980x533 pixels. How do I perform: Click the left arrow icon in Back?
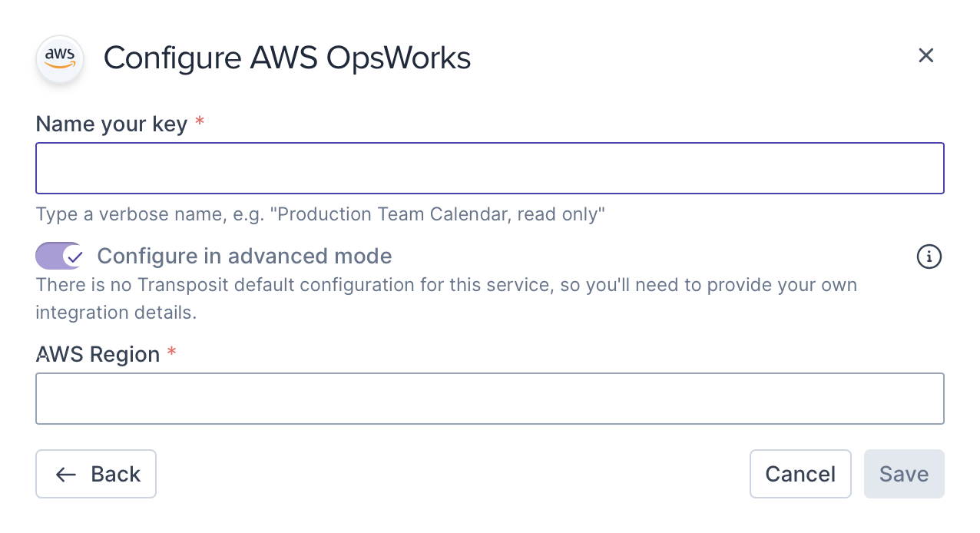[66, 475]
